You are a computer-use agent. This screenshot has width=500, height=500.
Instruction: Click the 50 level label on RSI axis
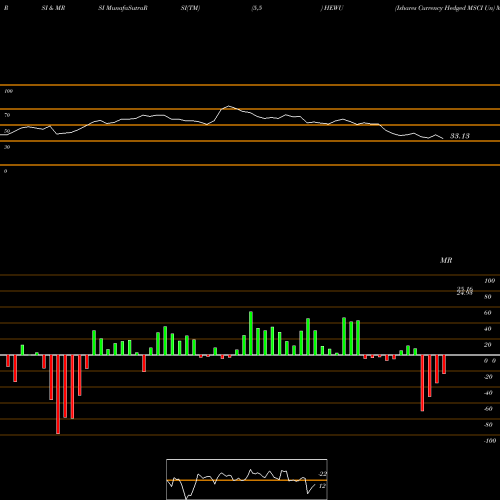tap(7, 131)
